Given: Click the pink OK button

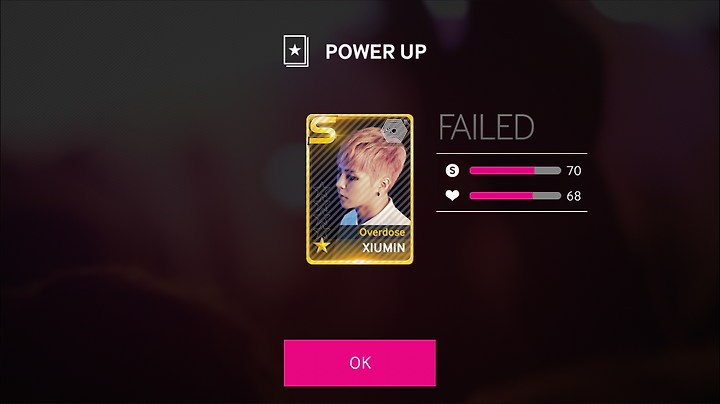Looking at the screenshot, I should (x=360, y=363).
